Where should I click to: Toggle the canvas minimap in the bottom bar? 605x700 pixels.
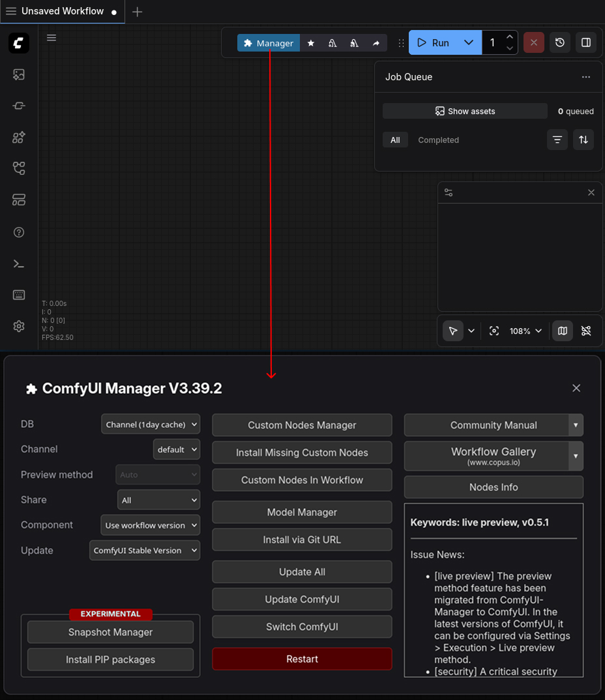[x=562, y=331]
